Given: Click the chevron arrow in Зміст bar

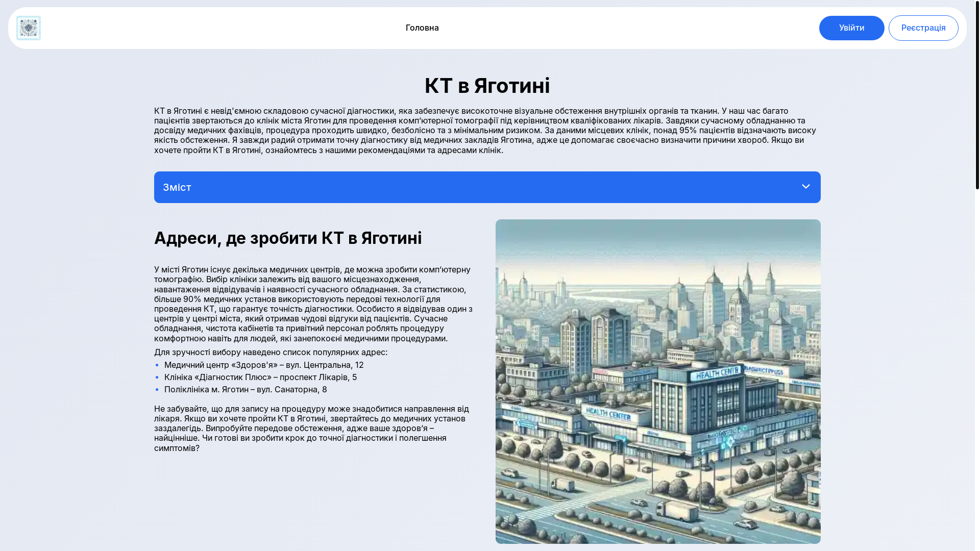Looking at the screenshot, I should (x=805, y=187).
